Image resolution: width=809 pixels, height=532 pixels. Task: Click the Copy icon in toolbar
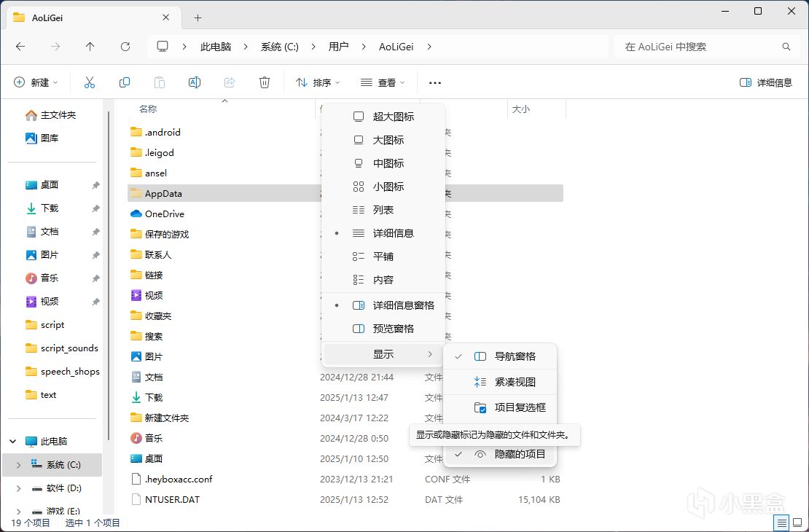pos(125,82)
